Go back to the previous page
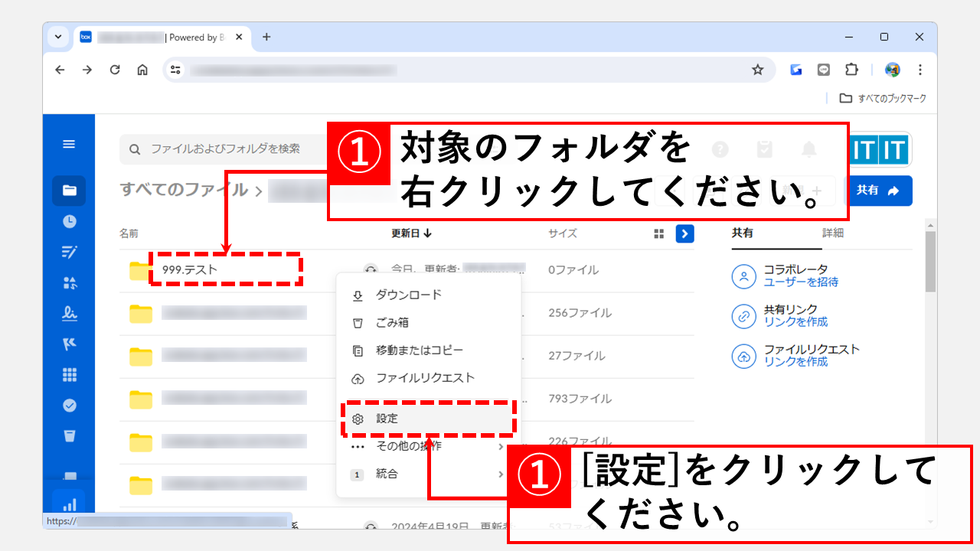This screenshot has width=980, height=551. (60, 70)
